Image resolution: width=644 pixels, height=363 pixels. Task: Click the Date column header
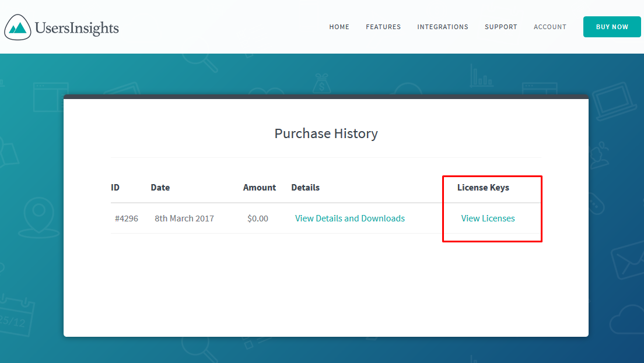(x=160, y=188)
